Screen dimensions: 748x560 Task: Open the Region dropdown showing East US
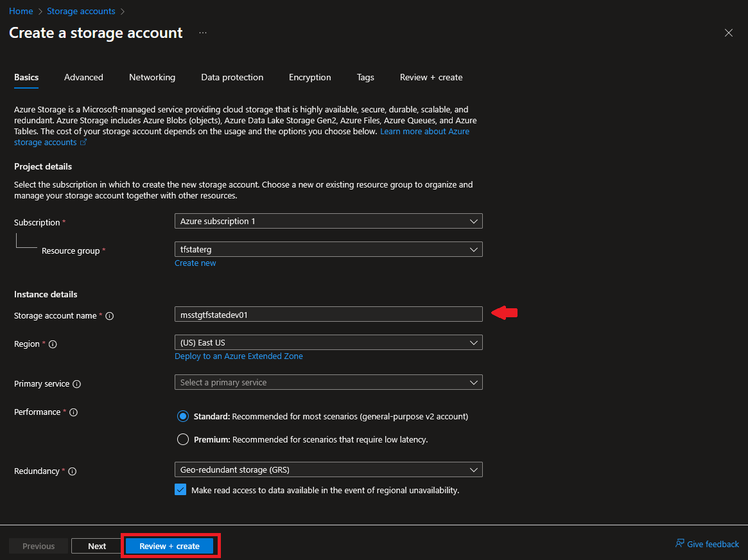coord(329,342)
